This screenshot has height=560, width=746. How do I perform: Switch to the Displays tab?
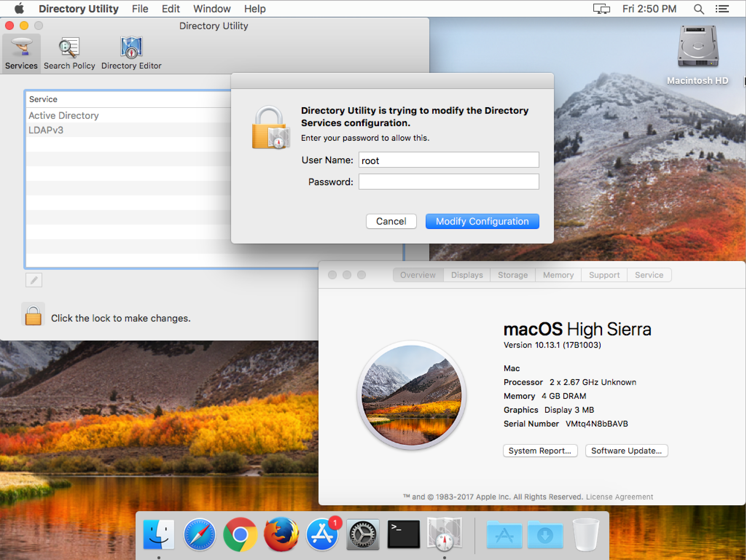coord(467,275)
